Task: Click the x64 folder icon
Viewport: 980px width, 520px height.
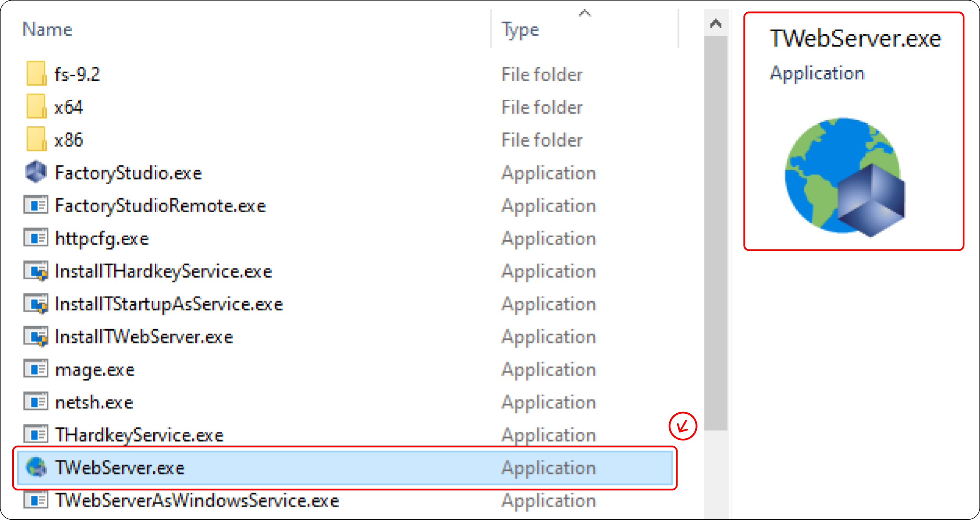Action: (36, 106)
